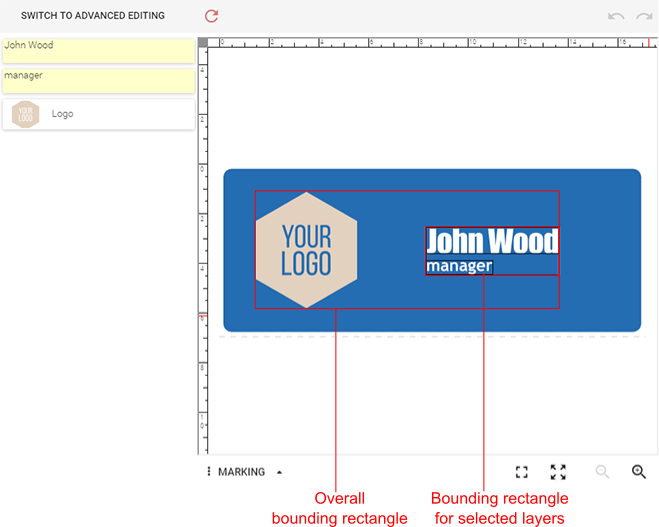This screenshot has width=659, height=527.
Task: Click the zoom out magnifier icon
Action: click(602, 472)
